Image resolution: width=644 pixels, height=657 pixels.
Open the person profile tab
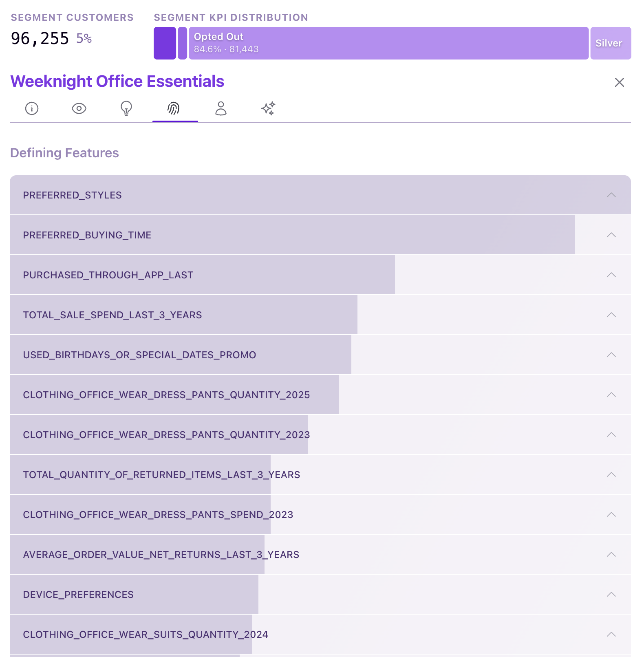click(x=221, y=108)
